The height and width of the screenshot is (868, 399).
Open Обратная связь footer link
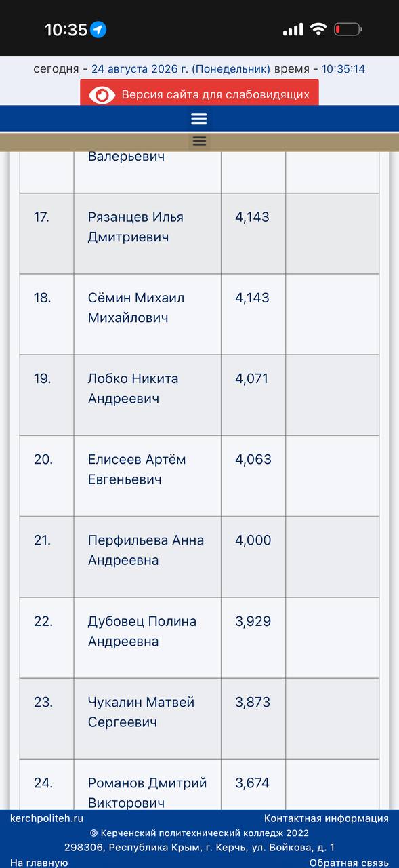tap(349, 862)
